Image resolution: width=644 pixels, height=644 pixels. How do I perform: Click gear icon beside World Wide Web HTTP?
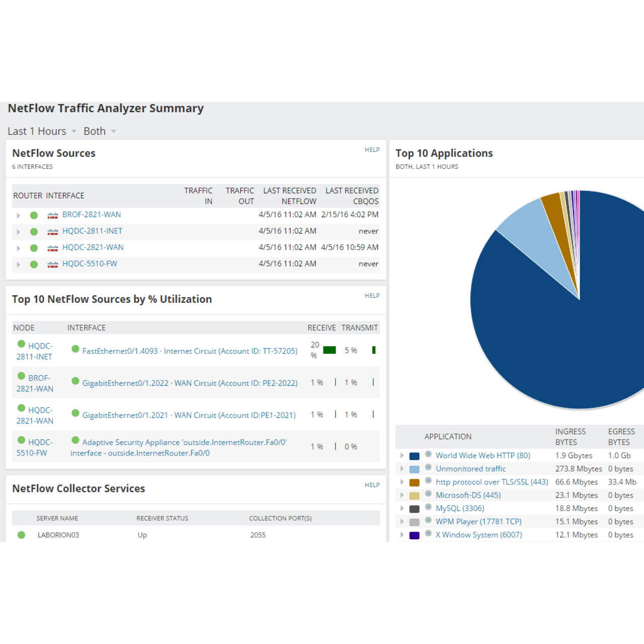tap(428, 454)
